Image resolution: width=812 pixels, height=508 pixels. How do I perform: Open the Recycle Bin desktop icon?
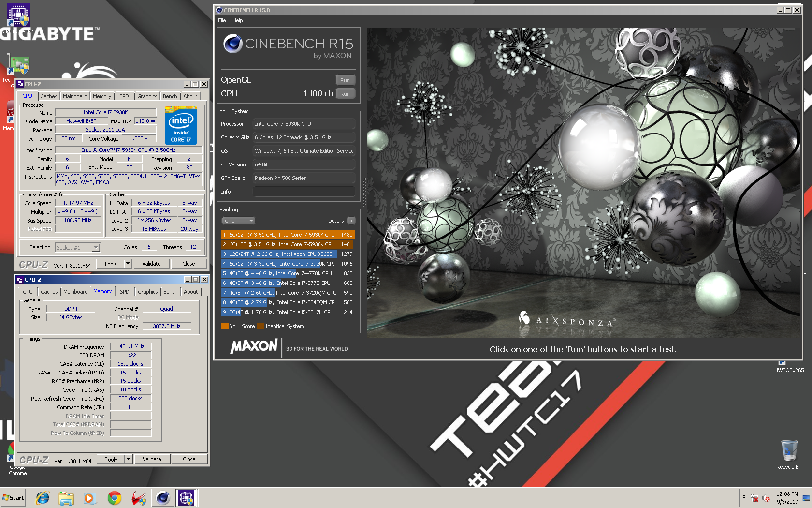(789, 454)
